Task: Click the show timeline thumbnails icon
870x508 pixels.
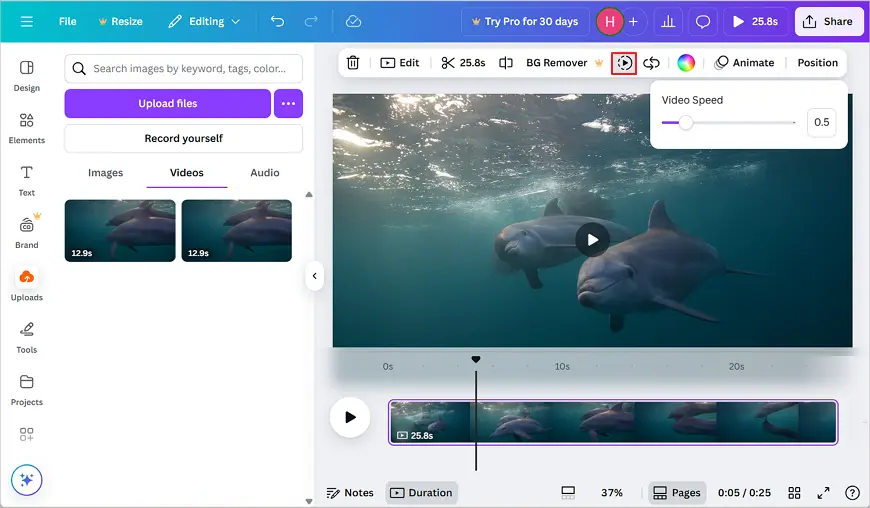Action: 568,492
